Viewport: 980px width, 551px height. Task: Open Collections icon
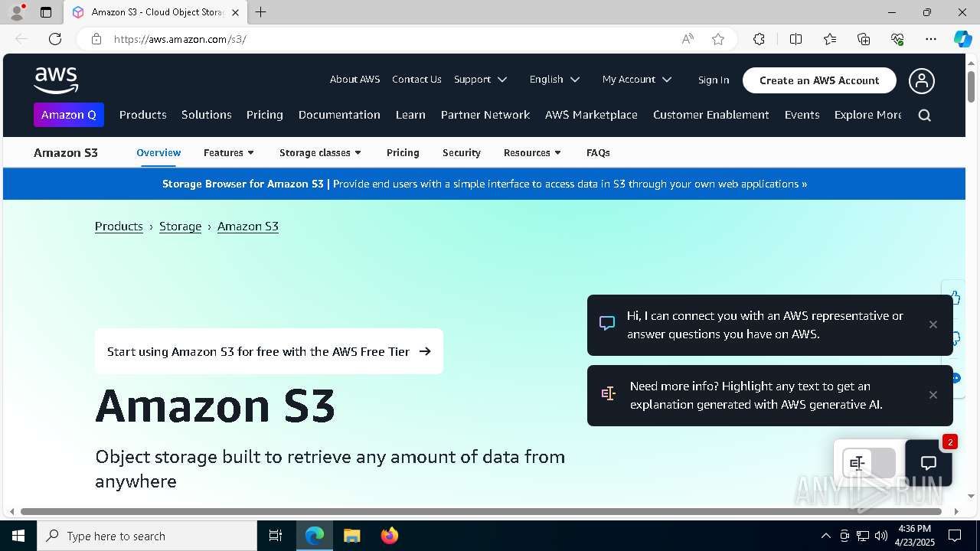point(864,39)
